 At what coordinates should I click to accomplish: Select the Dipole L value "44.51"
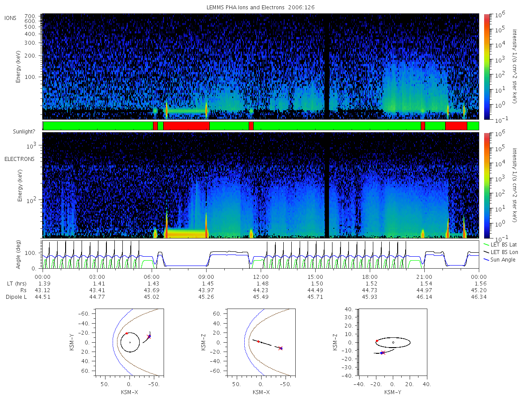point(42,297)
